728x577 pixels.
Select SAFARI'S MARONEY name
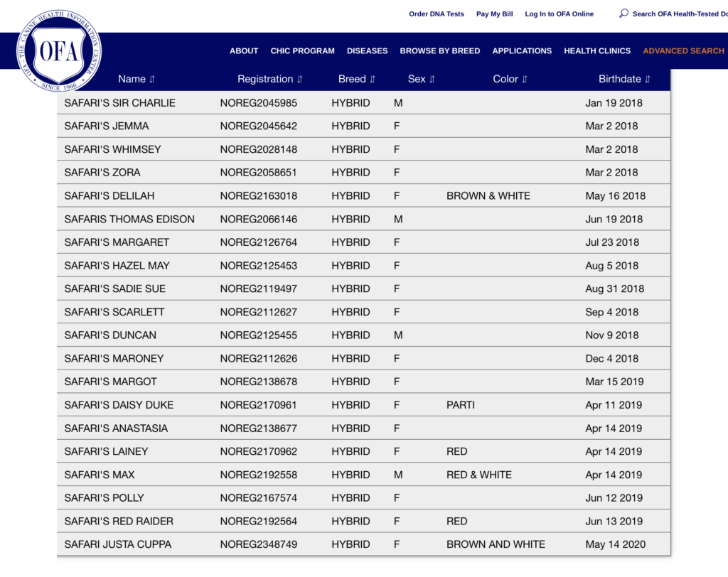pos(114,358)
